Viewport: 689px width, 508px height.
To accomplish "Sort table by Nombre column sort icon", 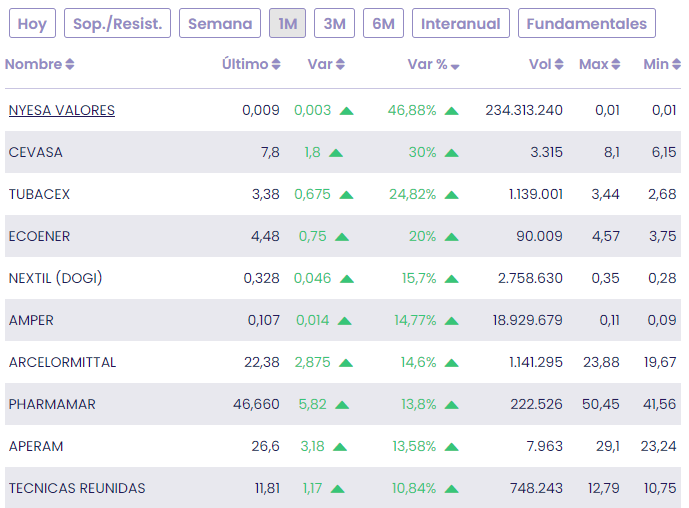I will tap(70, 65).
